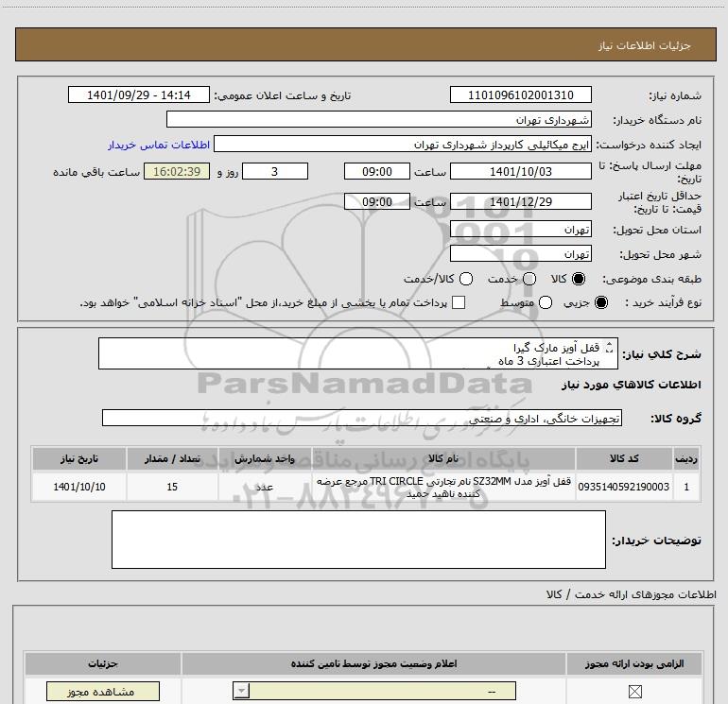The height and width of the screenshot is (704, 728).
Task: Toggle the mandatory permit checkbox in table
Action: click(634, 692)
